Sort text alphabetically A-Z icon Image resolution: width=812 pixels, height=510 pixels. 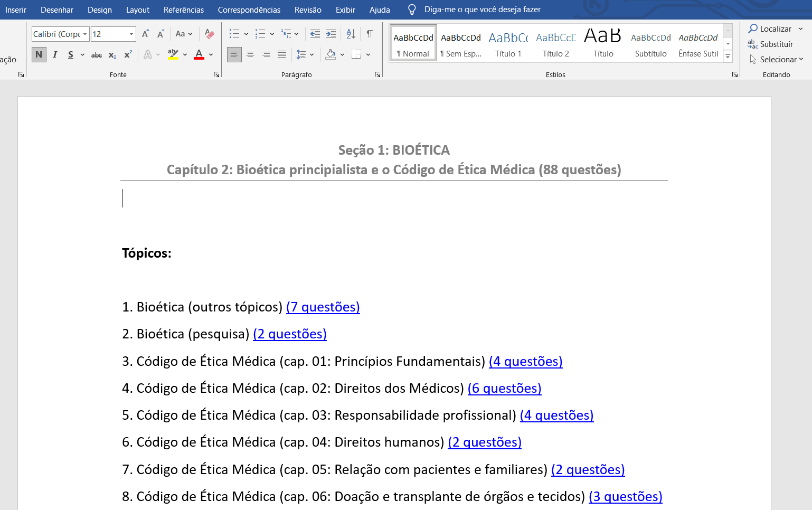pyautogui.click(x=351, y=34)
